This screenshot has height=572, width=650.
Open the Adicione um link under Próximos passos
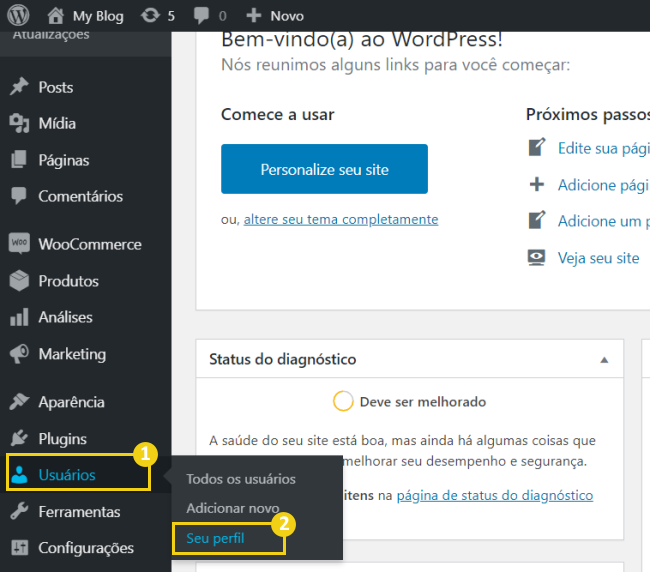[604, 221]
